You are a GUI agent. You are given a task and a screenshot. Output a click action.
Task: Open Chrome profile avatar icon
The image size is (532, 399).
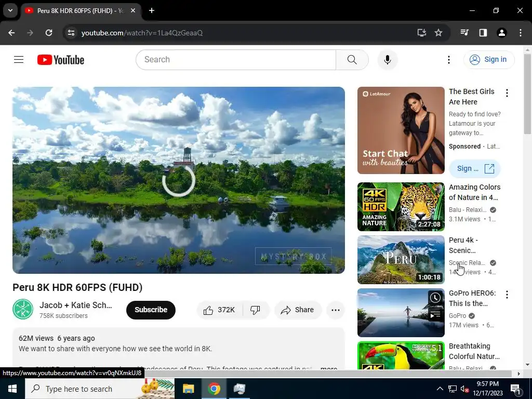click(501, 33)
